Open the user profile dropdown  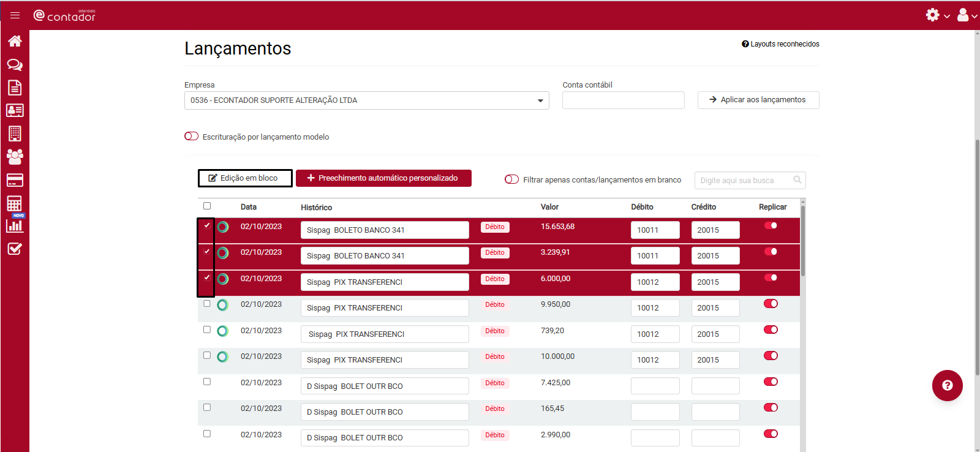point(966,15)
